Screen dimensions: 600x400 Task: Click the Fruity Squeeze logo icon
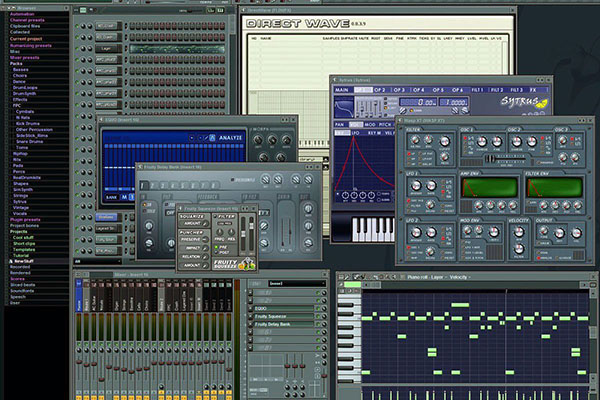tap(239, 263)
